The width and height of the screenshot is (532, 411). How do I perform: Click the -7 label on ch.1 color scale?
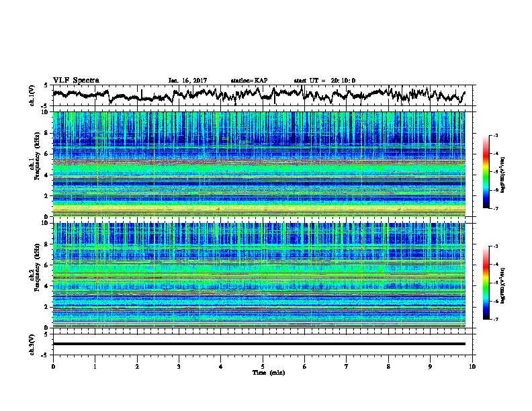[496, 209]
